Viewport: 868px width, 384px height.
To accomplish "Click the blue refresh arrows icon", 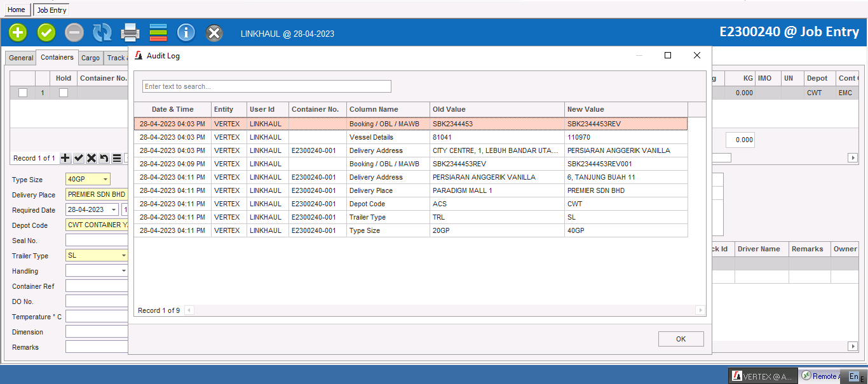I will click(x=102, y=32).
